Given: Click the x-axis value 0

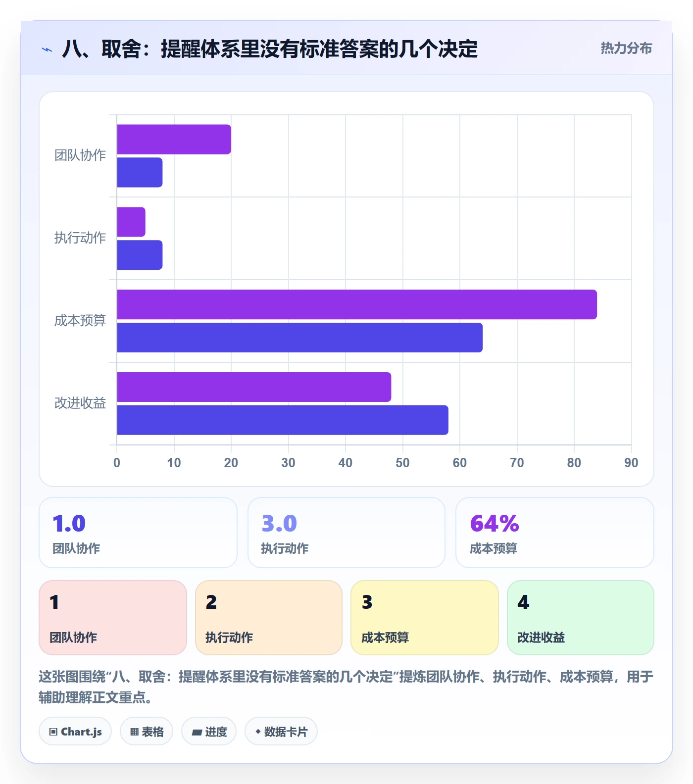Looking at the screenshot, I should [117, 463].
